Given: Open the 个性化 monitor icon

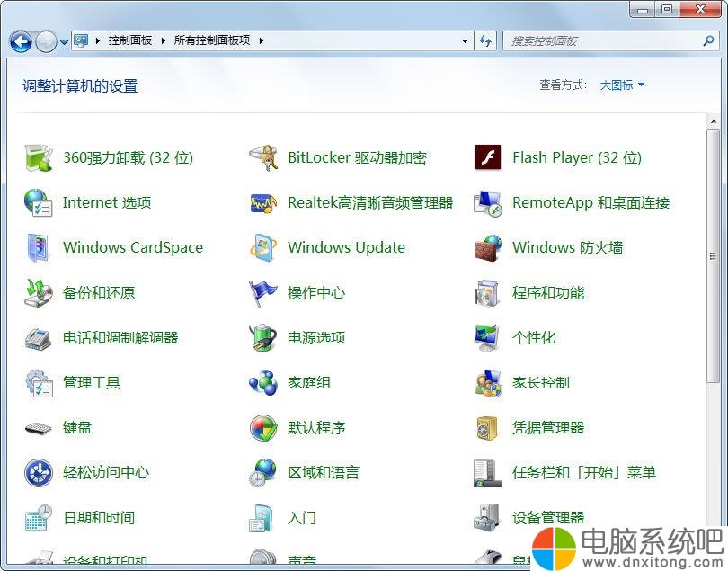Looking at the screenshot, I should (488, 338).
